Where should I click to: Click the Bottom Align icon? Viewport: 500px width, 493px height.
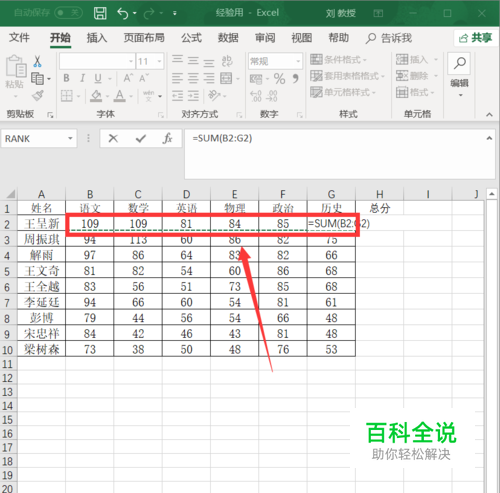(209, 62)
